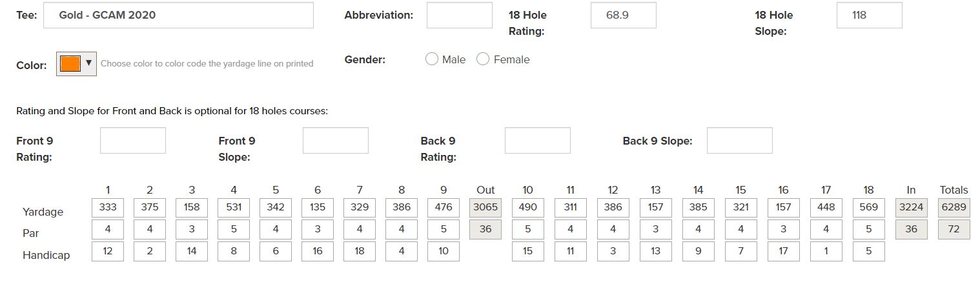This screenshot has height=295, width=980.
Task: Click the hole 7 handicap field
Action: (x=360, y=252)
